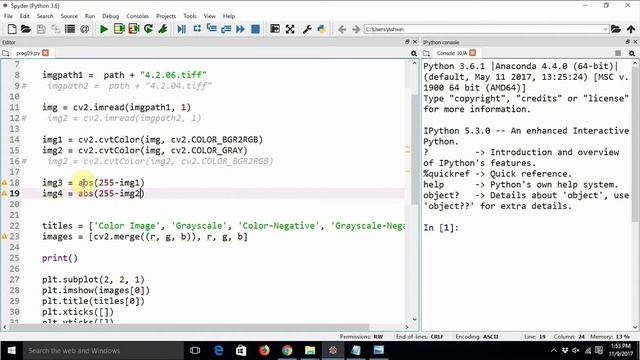Viewport: 640px width, 360px height.
Task: Open the file list browser icon
Action: point(70,29)
